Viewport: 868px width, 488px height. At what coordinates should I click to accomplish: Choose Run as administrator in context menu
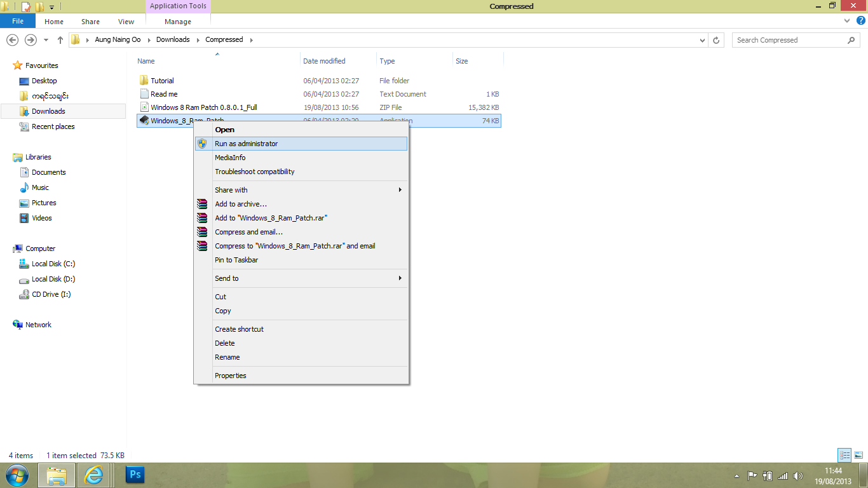[301, 144]
